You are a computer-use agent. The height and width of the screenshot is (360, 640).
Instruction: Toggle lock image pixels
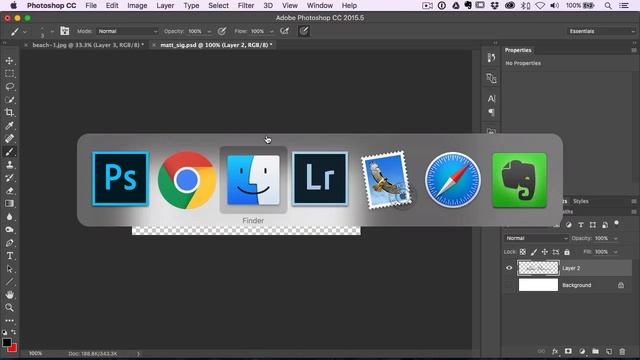pos(533,252)
